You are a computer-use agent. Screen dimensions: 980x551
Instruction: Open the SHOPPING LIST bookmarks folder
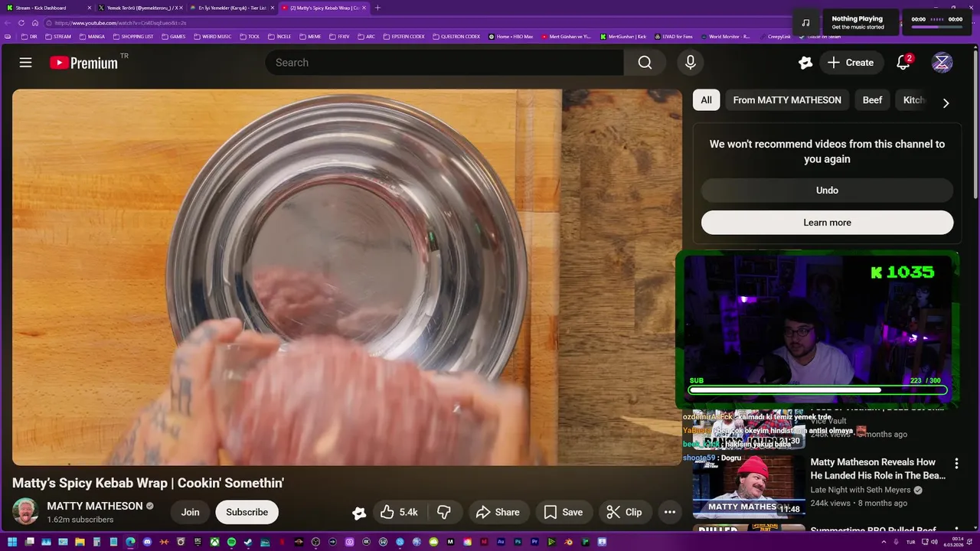point(133,36)
